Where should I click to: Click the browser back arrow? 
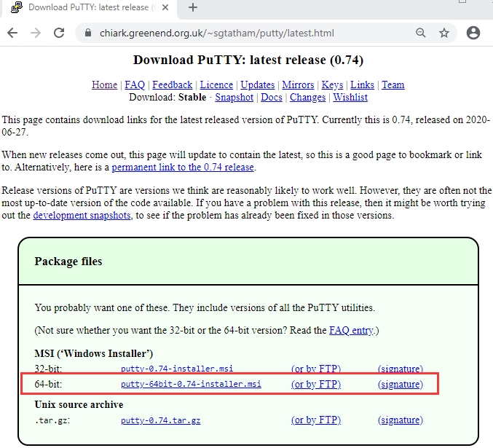pos(12,33)
